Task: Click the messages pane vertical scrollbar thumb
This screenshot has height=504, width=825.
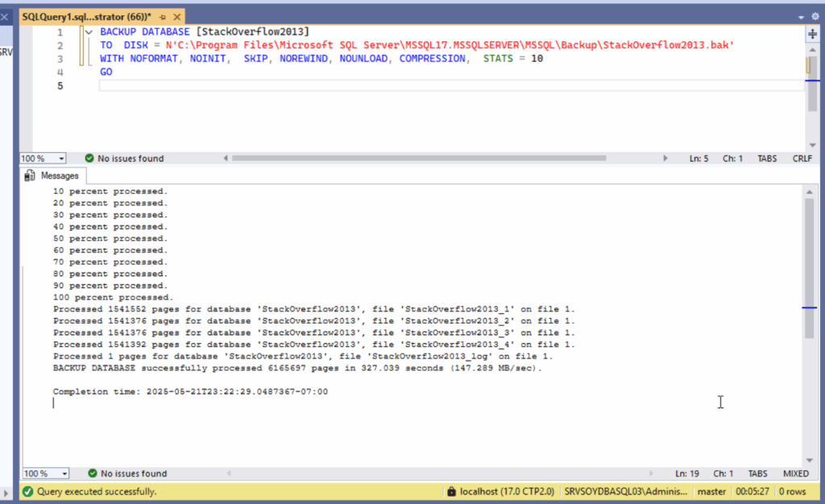Action: pos(809,266)
